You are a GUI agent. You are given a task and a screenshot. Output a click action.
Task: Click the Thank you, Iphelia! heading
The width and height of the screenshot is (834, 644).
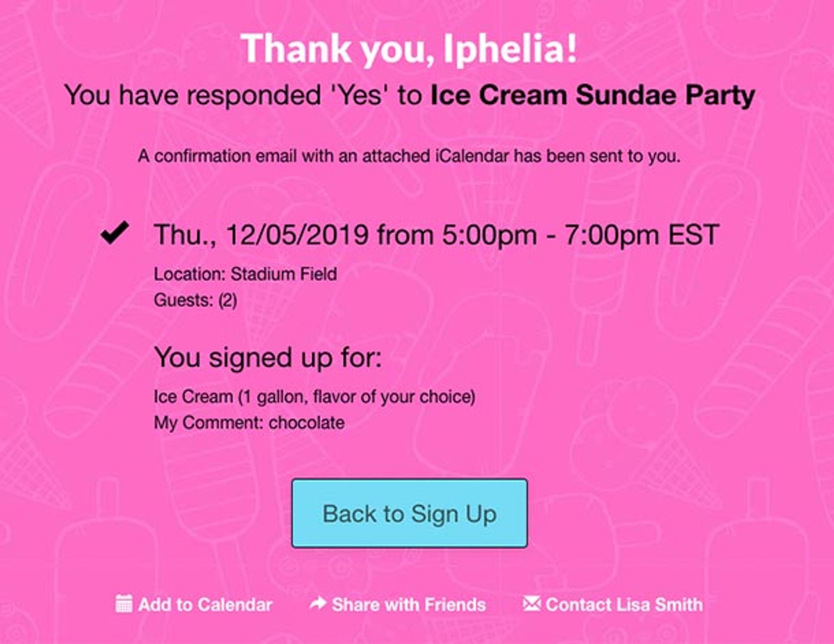click(409, 49)
